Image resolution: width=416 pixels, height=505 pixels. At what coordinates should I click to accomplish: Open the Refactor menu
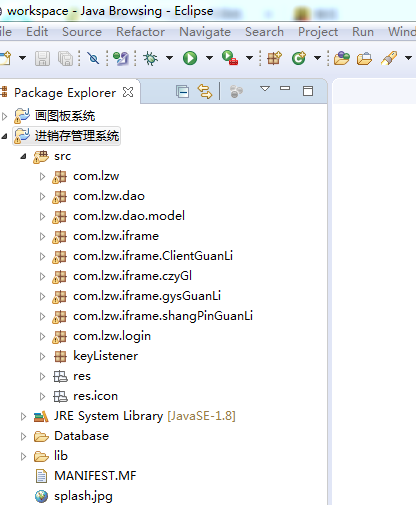(140, 32)
